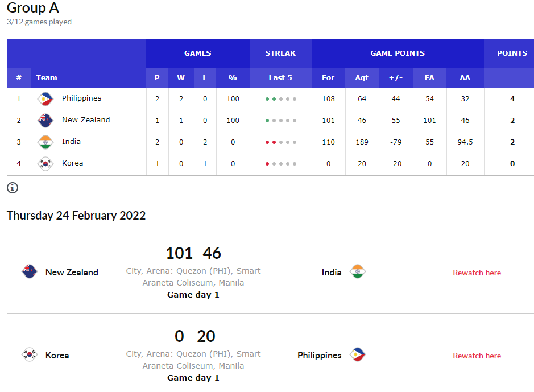
Task: Open Rewatch here for New Zealand vs India
Action: coord(477,273)
